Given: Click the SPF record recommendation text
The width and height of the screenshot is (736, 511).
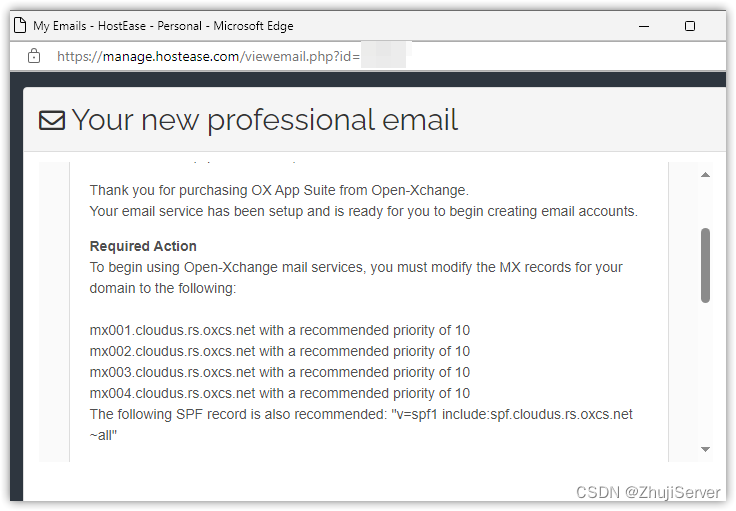Looking at the screenshot, I should coord(361,425).
